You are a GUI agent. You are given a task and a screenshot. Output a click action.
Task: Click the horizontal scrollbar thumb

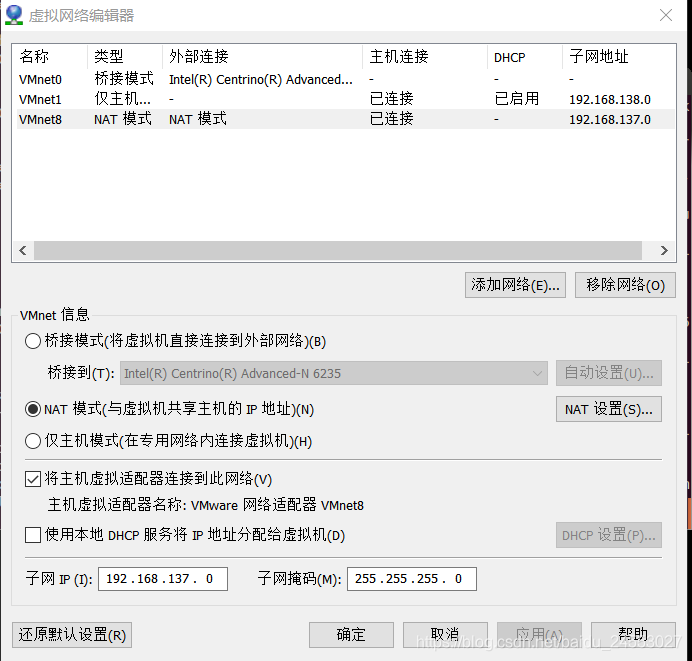coord(338,251)
